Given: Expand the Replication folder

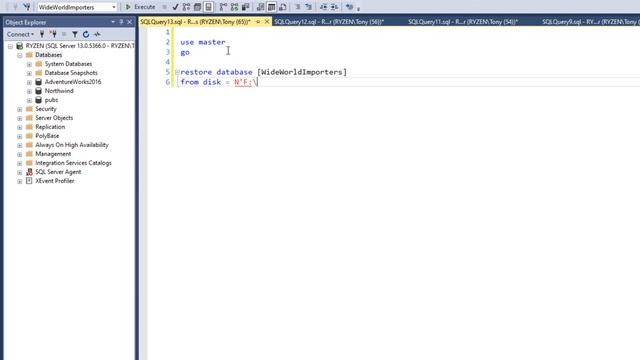Looking at the screenshot, I should click(20, 127).
